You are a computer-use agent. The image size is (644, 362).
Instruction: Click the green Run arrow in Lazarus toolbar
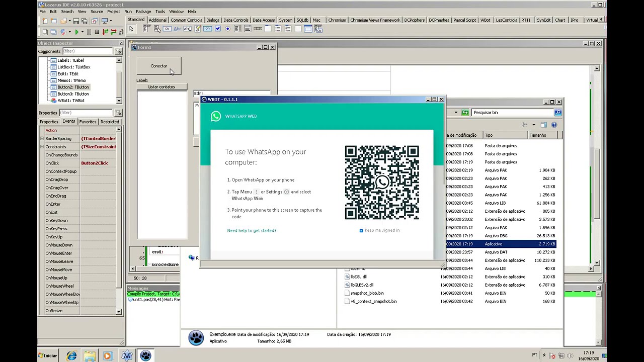77,32
